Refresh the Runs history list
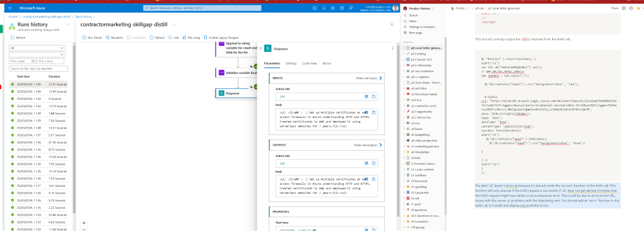644x231 pixels. 18,37
